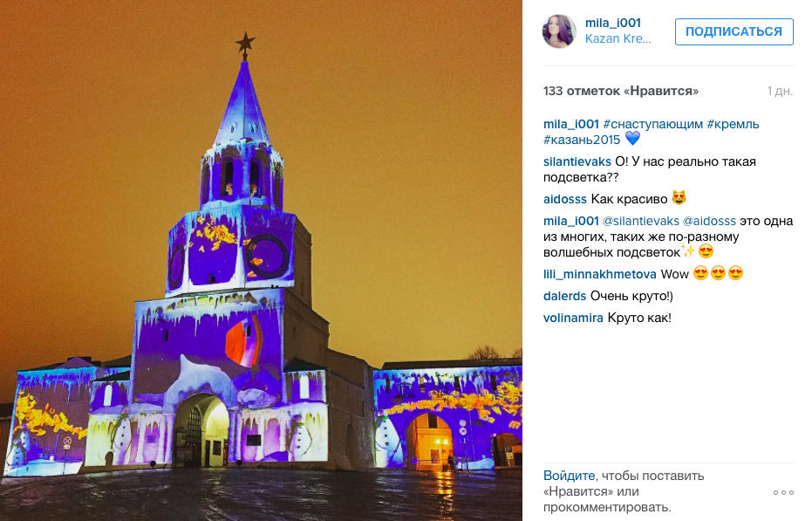Open the mila_i001 username in the header
The image size is (812, 521).
[x=612, y=23]
